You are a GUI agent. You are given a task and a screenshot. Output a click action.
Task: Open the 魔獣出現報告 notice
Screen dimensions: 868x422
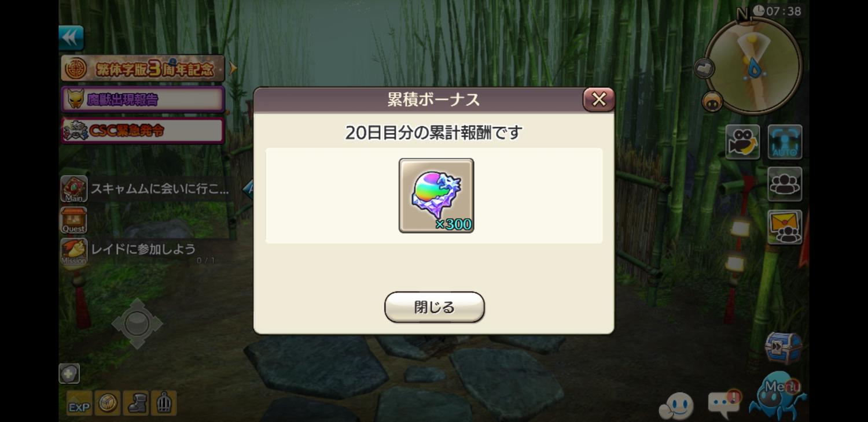pos(142,99)
